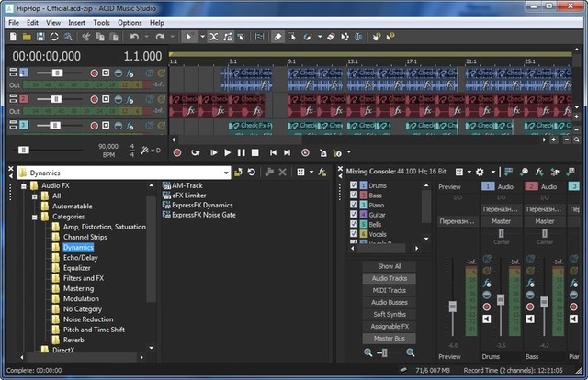The image size is (588, 380).
Task: Click the Show All button
Action: coord(389,266)
